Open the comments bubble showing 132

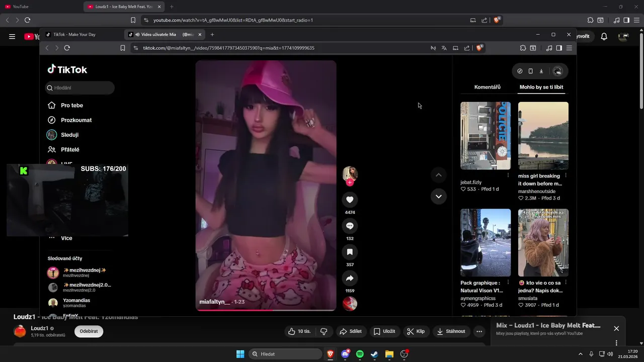pyautogui.click(x=350, y=226)
